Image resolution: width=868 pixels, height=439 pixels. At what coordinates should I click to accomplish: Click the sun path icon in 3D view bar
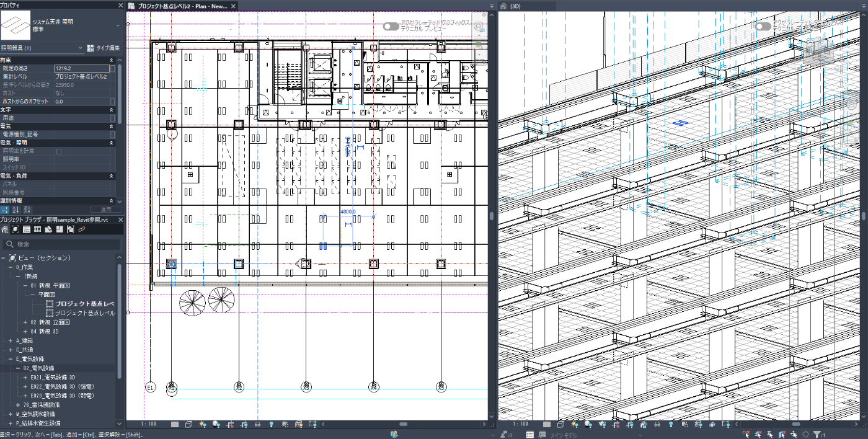point(575,425)
